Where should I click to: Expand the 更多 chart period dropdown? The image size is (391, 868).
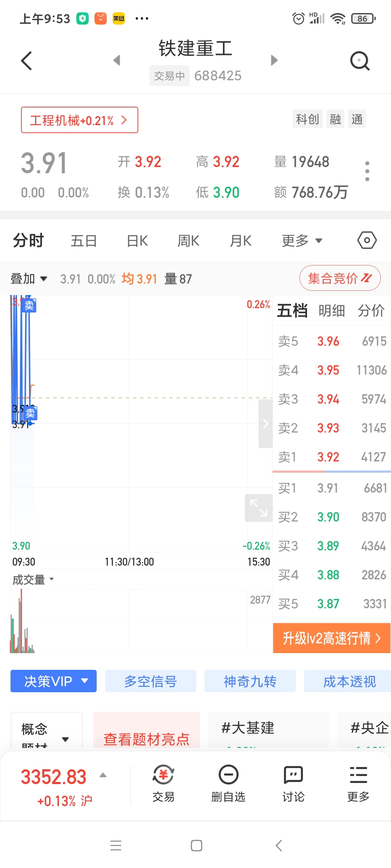click(x=302, y=241)
